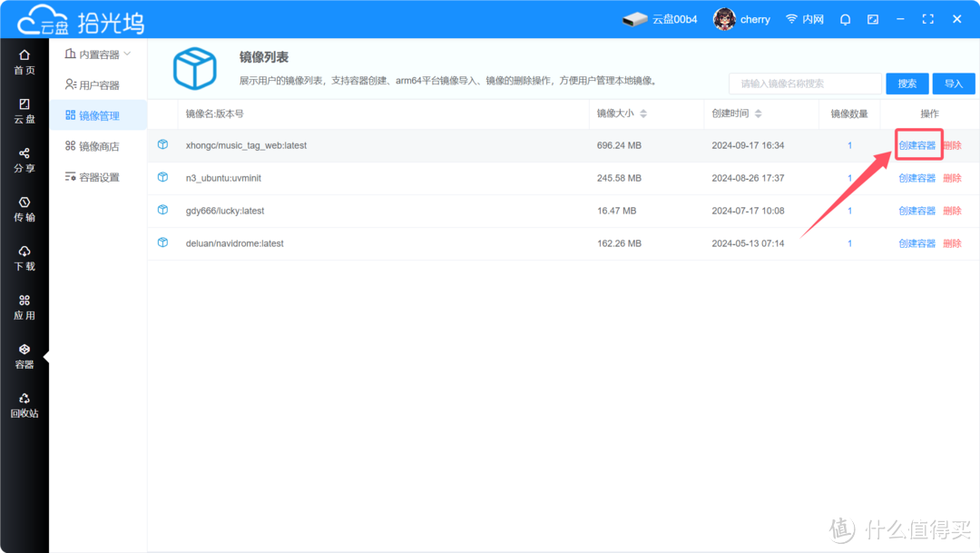Click the blue cube image list icon
The width and height of the screenshot is (980, 553).
pos(195,68)
